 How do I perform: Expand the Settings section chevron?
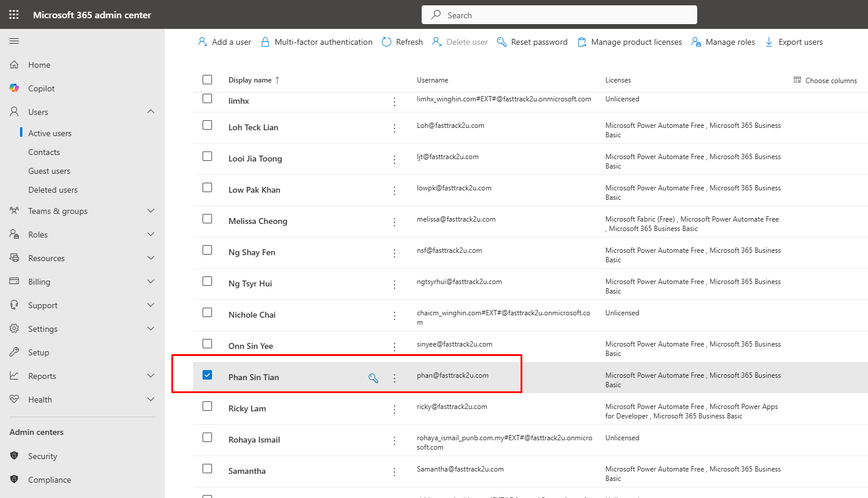[151, 328]
